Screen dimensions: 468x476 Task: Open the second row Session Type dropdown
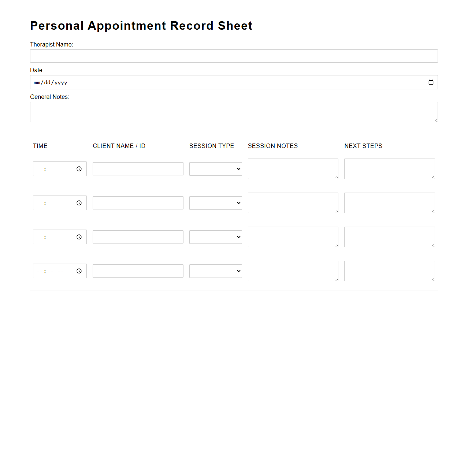click(x=215, y=202)
